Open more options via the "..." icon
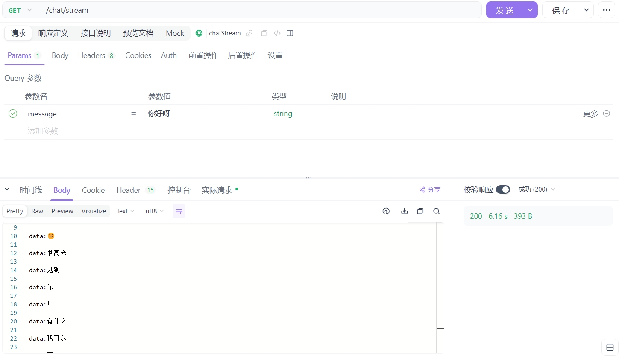Image resolution: width=619 pixels, height=364 pixels. 607,10
